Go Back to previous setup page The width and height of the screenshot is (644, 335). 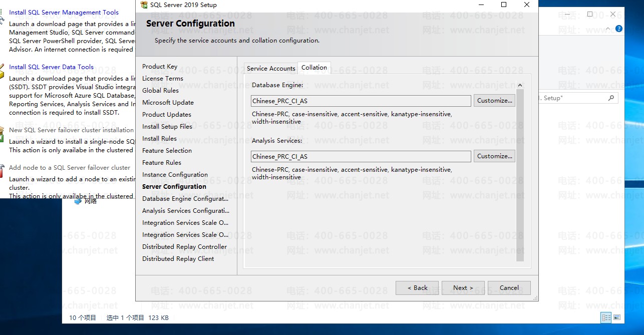coord(417,288)
